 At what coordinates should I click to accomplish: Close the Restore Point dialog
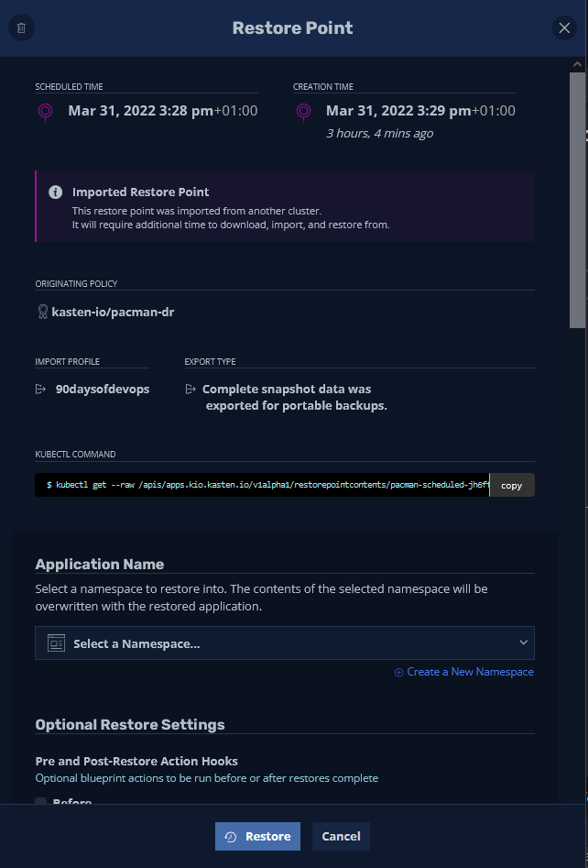tap(564, 27)
